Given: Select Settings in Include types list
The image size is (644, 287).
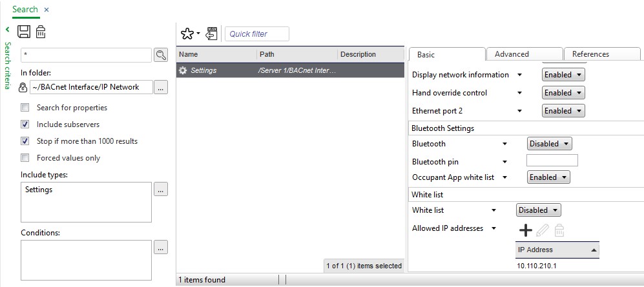Looking at the screenshot, I should pyautogui.click(x=39, y=190).
